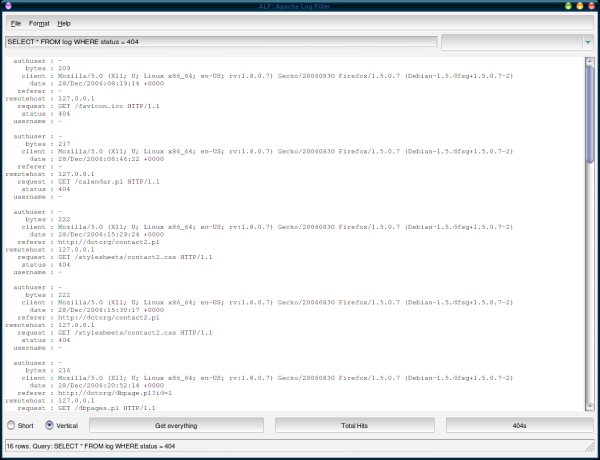Expand the dropdown arrow beside the query field
This screenshot has height=460, width=600.
click(588, 42)
